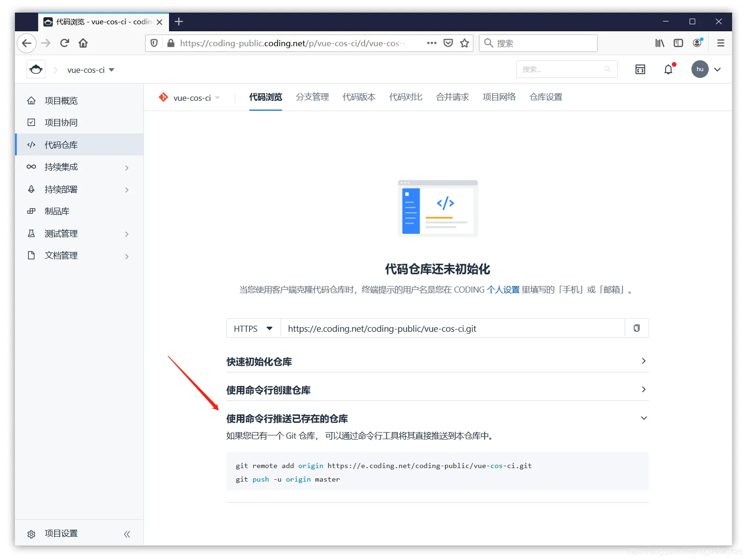747x560 pixels.
Task: Open a new browser tab
Action: 179,21
